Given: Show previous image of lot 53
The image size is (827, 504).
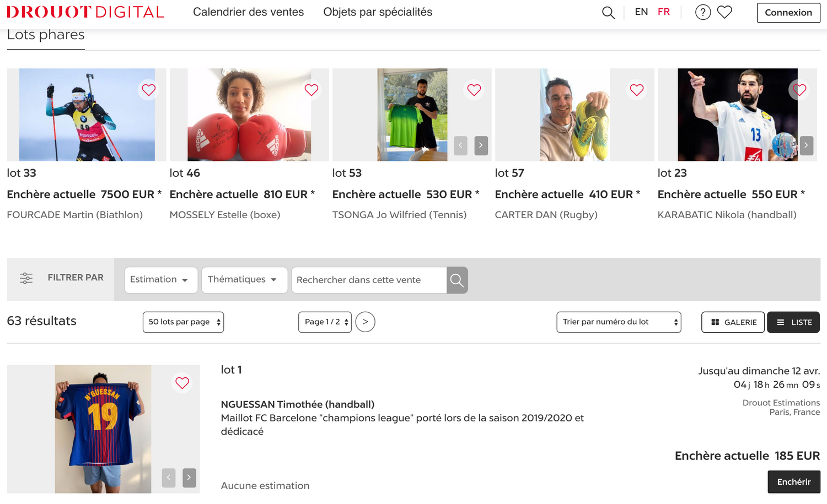Looking at the screenshot, I should 461,145.
